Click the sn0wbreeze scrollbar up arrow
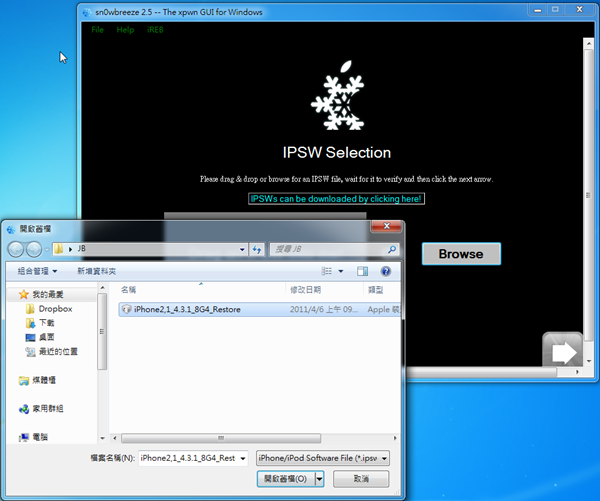Screen dimensions: 600x501 [x=589, y=44]
